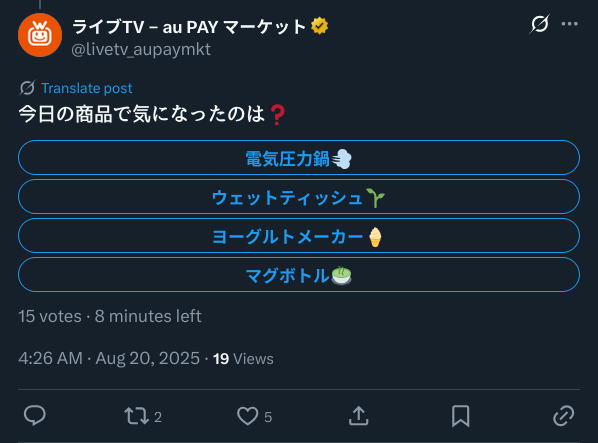
Task: Open the reply comment icon
Action: [35, 416]
